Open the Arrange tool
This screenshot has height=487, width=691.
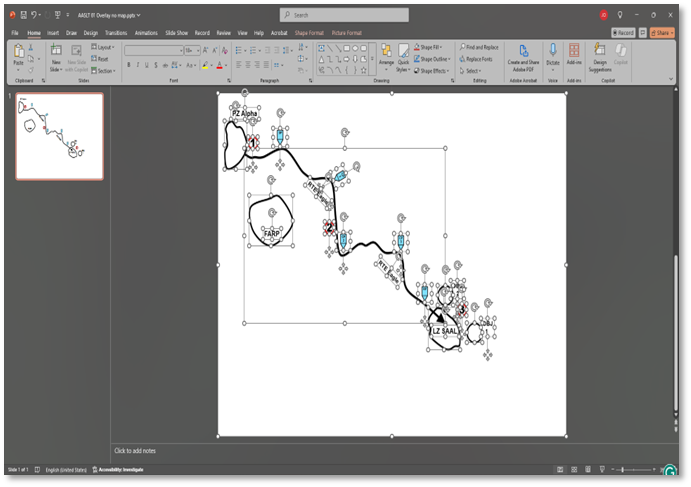(x=386, y=53)
